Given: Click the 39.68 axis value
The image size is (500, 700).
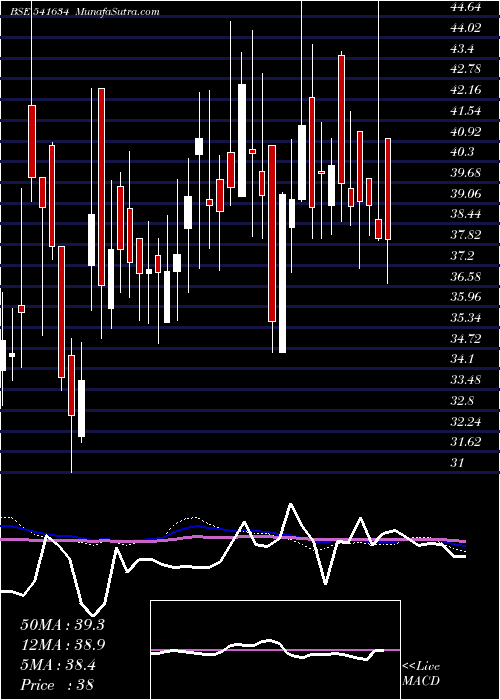Looking at the screenshot, I should click(466, 173).
